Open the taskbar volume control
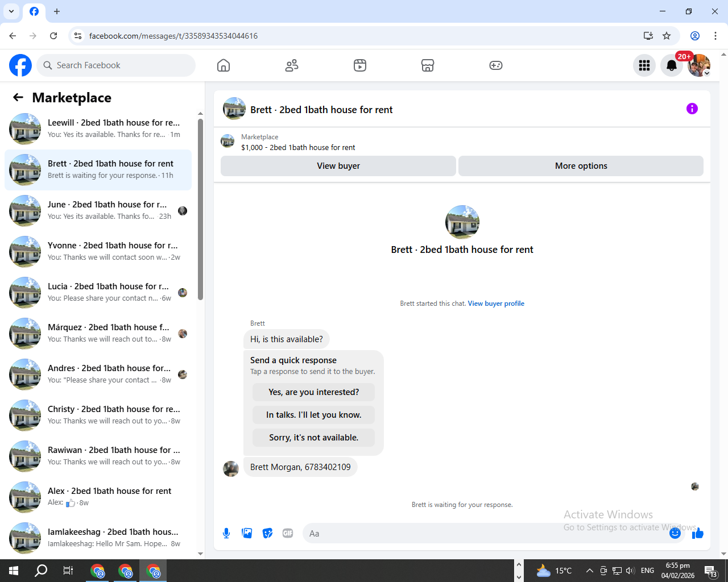728x582 pixels. 630,571
